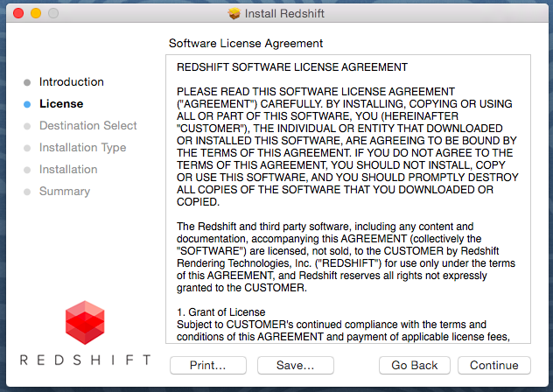Click the '1. Grant of License' line

[221, 312]
